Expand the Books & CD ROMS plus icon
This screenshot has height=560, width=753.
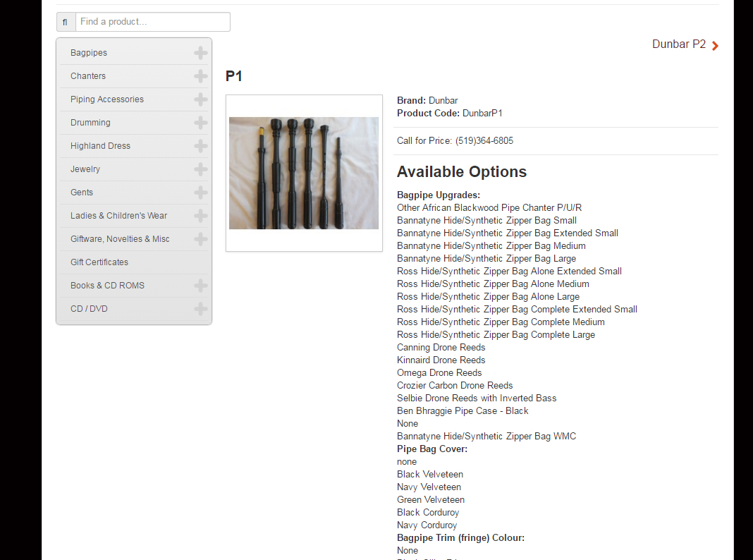pos(201,286)
